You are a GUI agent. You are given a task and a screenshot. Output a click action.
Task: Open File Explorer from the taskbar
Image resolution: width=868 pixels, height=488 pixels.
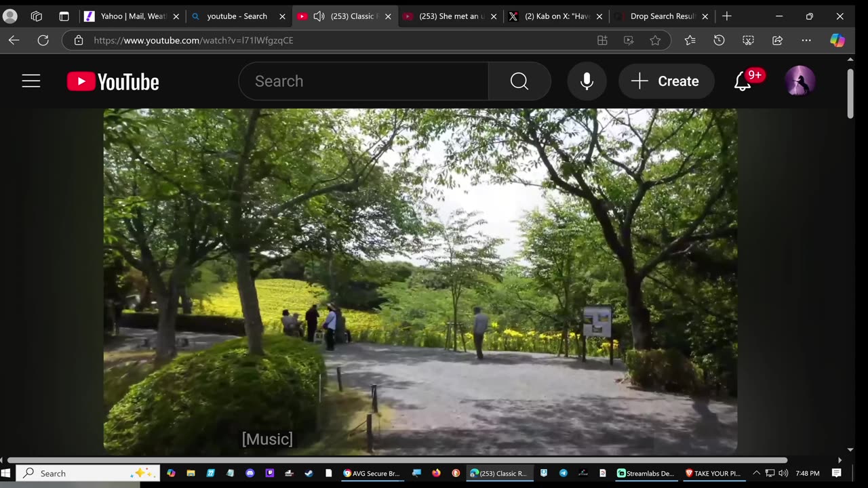191,473
